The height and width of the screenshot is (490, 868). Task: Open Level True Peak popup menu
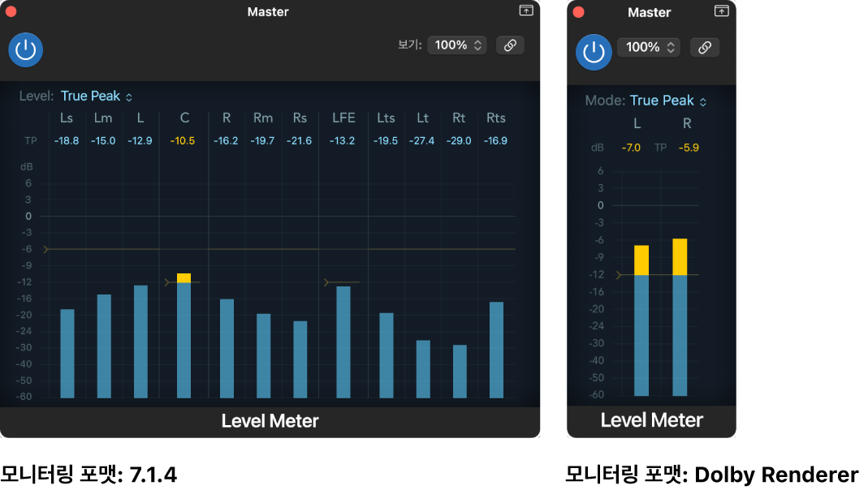click(x=97, y=97)
